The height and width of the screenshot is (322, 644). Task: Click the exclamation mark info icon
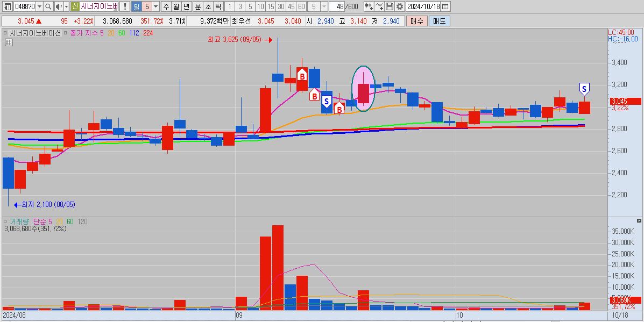coord(125,6)
